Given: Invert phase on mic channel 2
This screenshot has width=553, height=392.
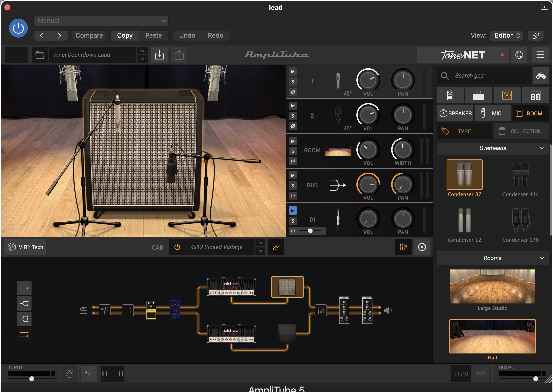Looking at the screenshot, I should coord(293,126).
